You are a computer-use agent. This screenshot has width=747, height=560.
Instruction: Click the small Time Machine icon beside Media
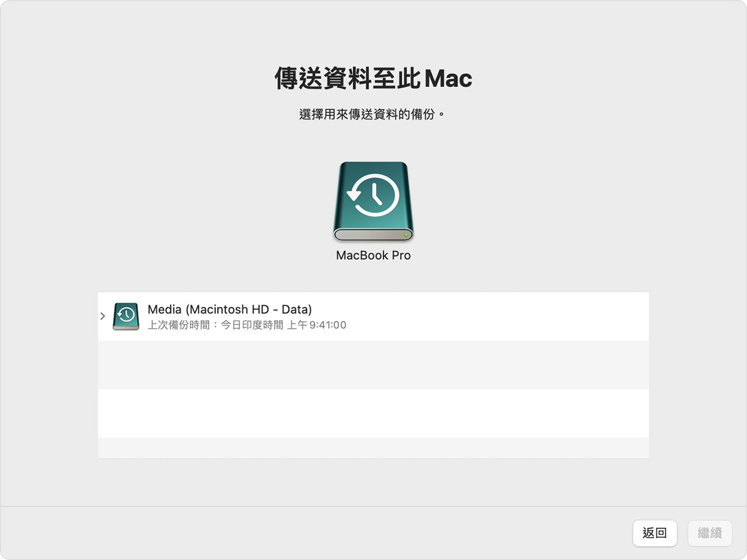tap(126, 316)
